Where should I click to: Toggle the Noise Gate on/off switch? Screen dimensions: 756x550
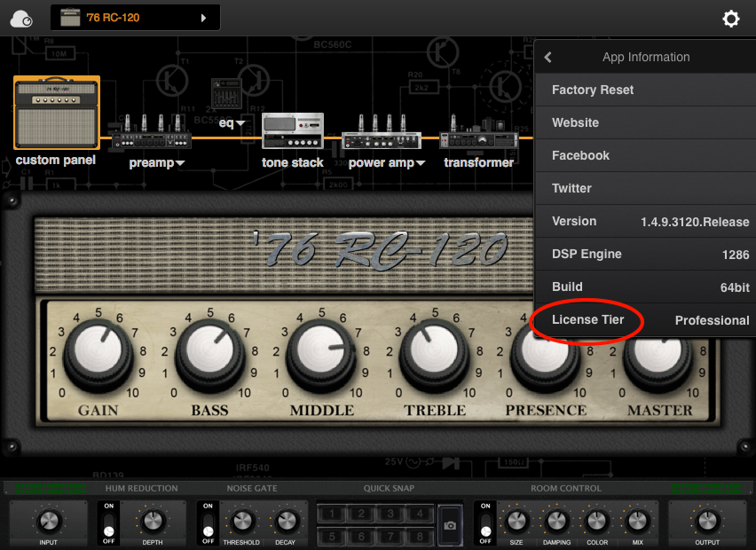208,524
